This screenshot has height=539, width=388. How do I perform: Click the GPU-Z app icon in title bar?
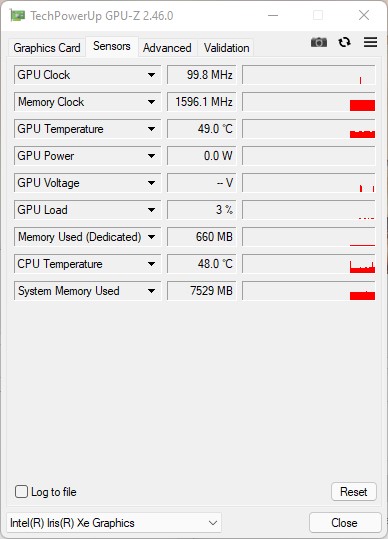17,15
